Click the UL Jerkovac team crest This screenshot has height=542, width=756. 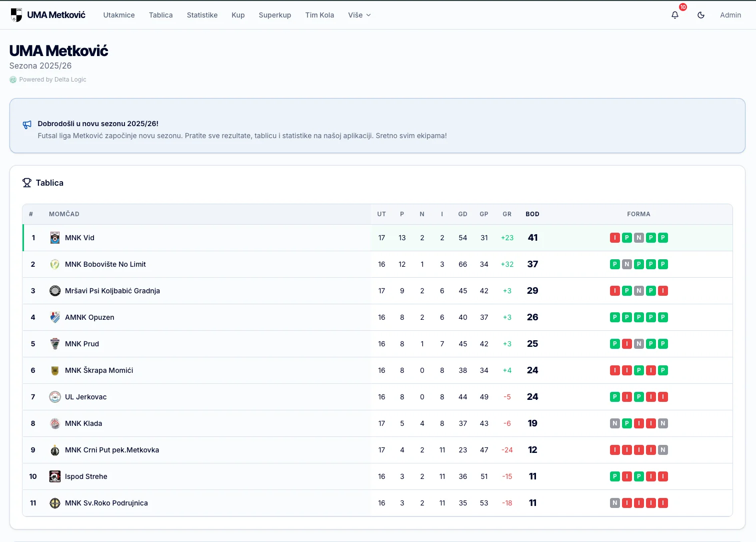[55, 397]
